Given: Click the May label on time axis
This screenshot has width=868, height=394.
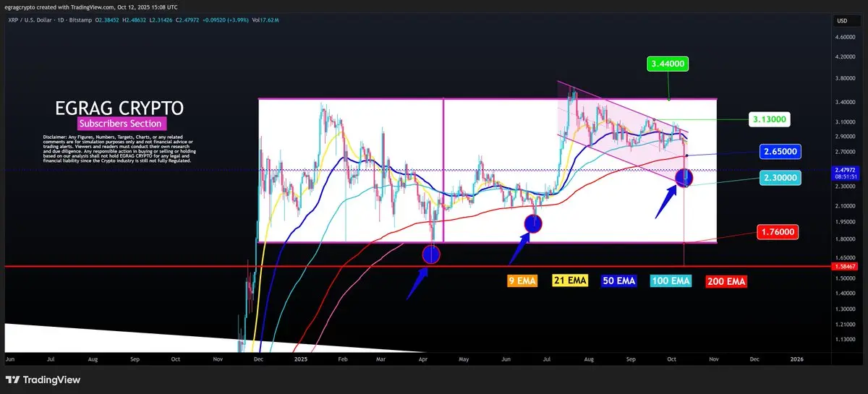Looking at the screenshot, I should 464,359.
